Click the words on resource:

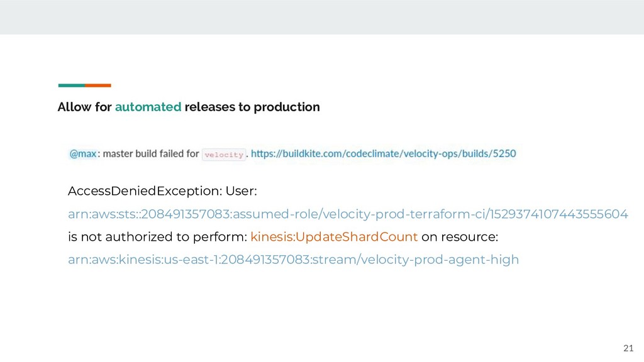coord(460,237)
